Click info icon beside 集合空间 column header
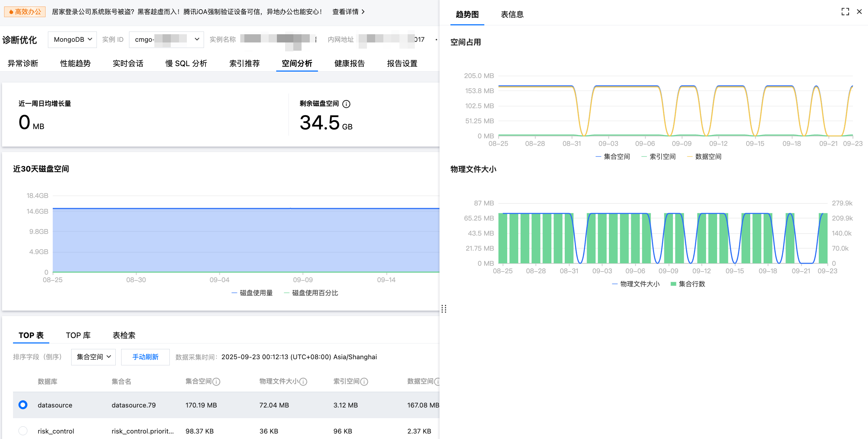This screenshot has height=439, width=868. [x=216, y=381]
